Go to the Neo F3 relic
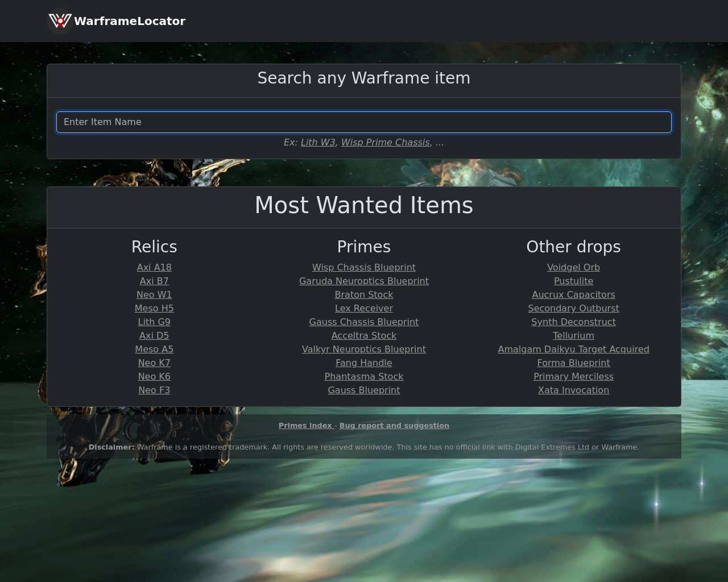 154,390
